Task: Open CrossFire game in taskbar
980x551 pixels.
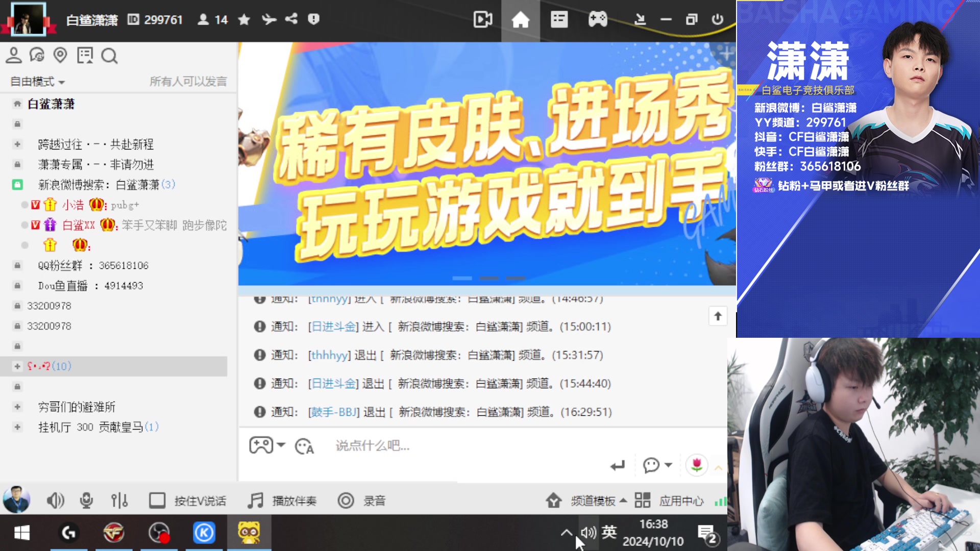Action: tap(113, 533)
